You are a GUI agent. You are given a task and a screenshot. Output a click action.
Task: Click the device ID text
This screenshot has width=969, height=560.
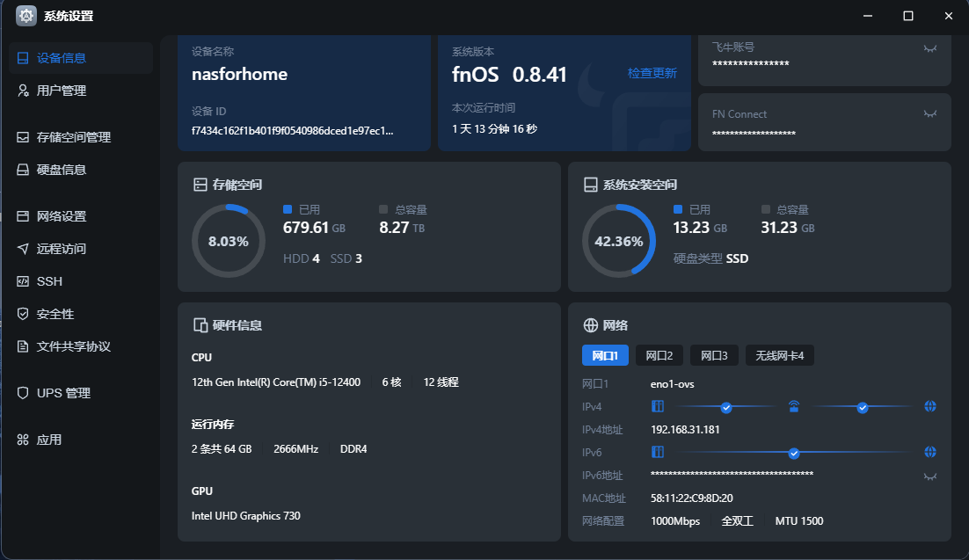[292, 131]
